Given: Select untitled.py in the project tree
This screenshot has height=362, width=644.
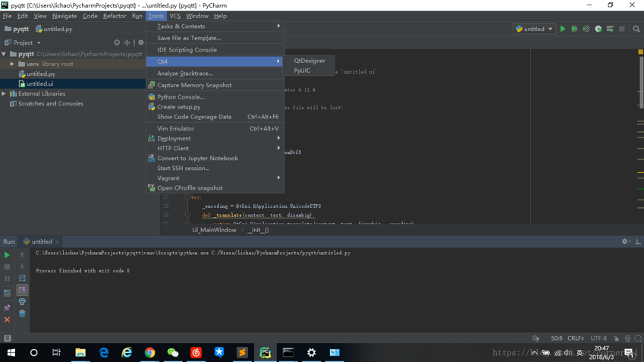Looking at the screenshot, I should [41, 74].
